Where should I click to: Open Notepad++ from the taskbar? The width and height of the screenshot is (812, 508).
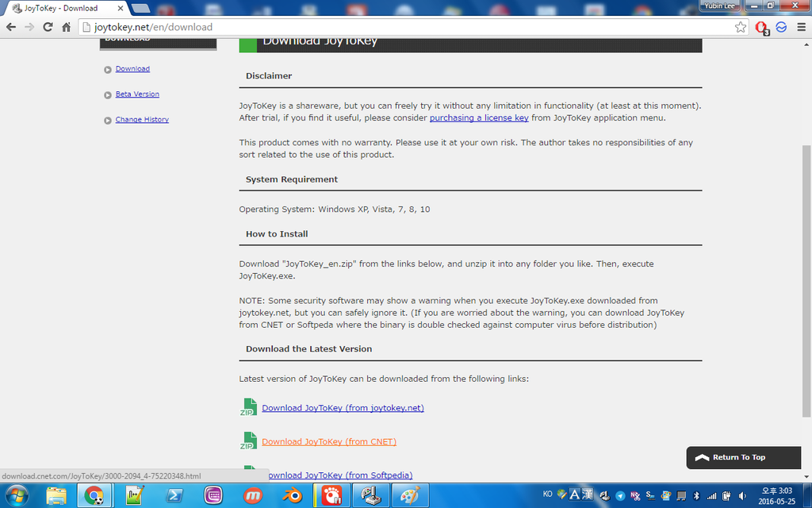(135, 495)
